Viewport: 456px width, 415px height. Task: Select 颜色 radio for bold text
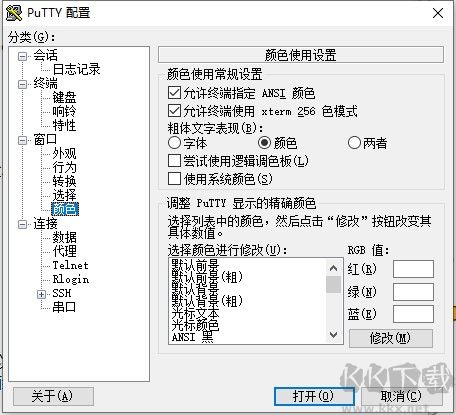[264, 143]
